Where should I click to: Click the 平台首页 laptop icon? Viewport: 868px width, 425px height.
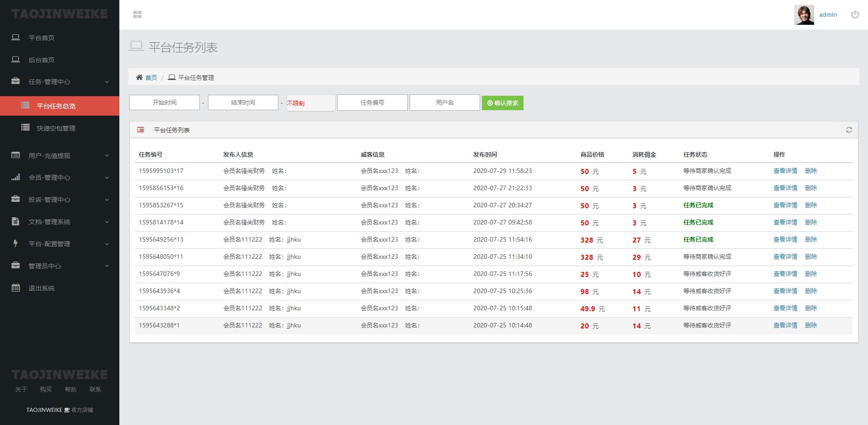[15, 37]
